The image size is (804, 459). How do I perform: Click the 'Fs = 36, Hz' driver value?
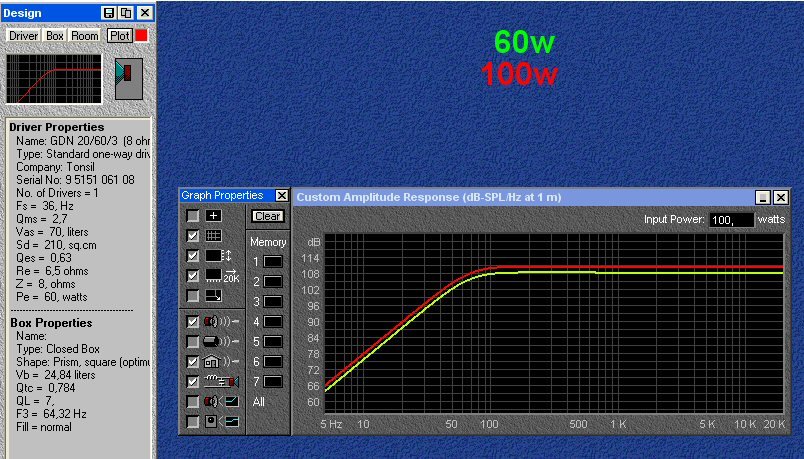[45, 206]
